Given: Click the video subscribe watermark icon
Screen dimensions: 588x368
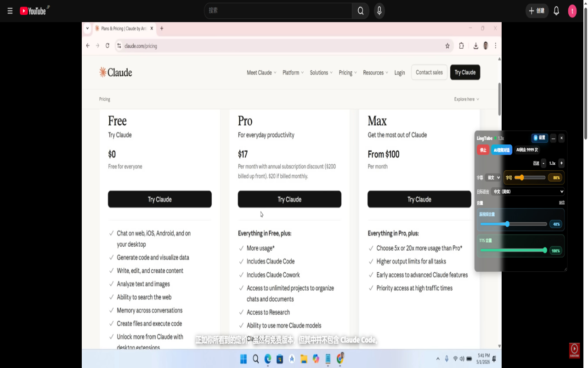Looking at the screenshot, I should tap(574, 351).
